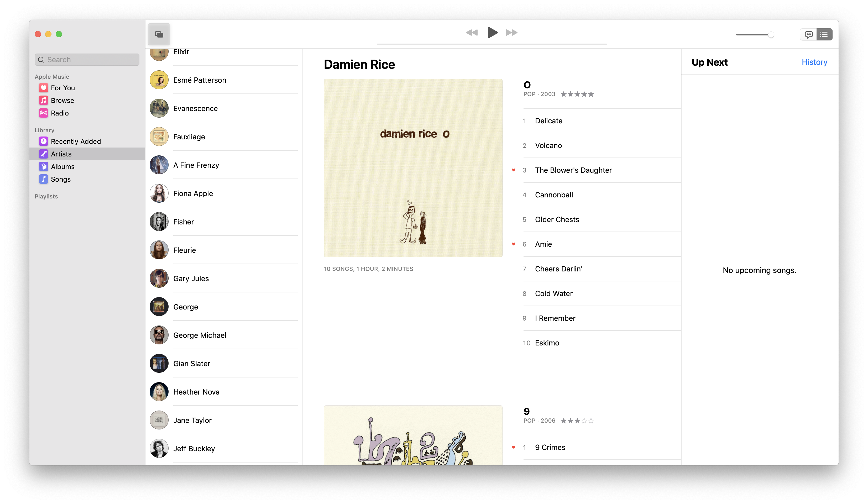
Task: Select artist Fisher
Action: (223, 222)
